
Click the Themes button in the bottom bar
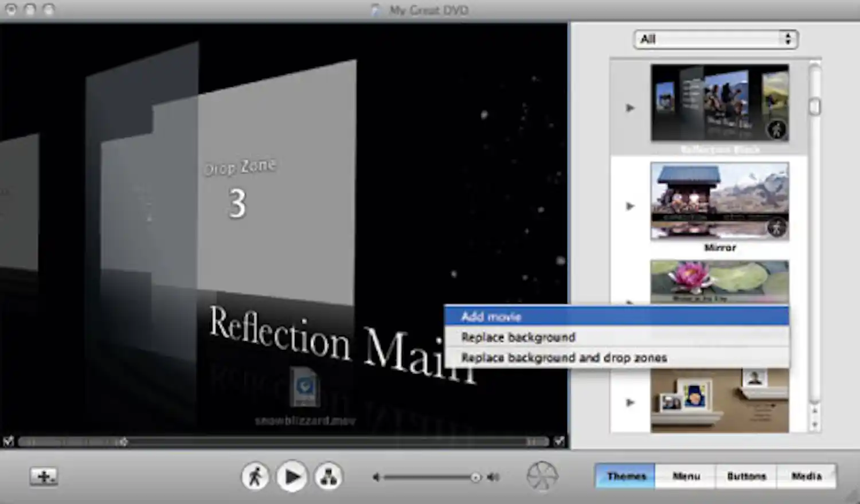click(625, 475)
